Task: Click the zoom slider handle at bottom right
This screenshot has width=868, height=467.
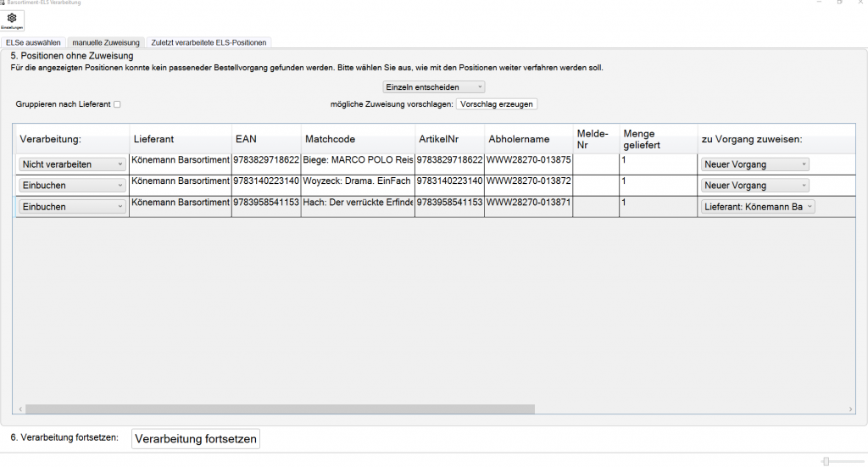Action: [x=826, y=461]
